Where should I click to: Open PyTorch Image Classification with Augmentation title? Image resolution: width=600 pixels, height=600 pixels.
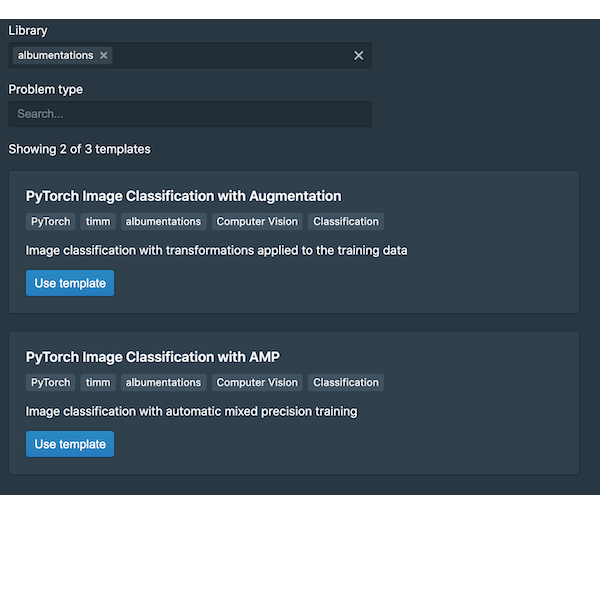(x=184, y=196)
